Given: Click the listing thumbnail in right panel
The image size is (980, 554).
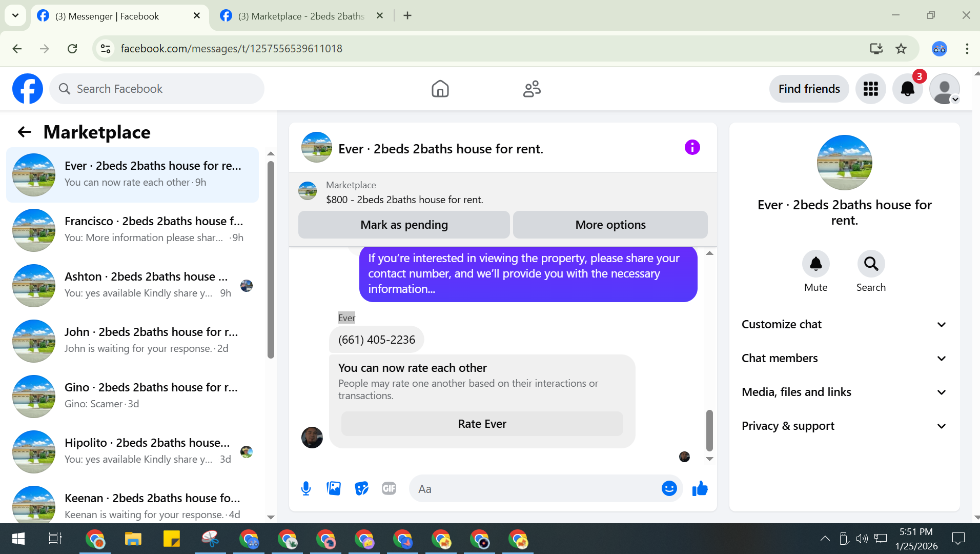Looking at the screenshot, I should (844, 163).
